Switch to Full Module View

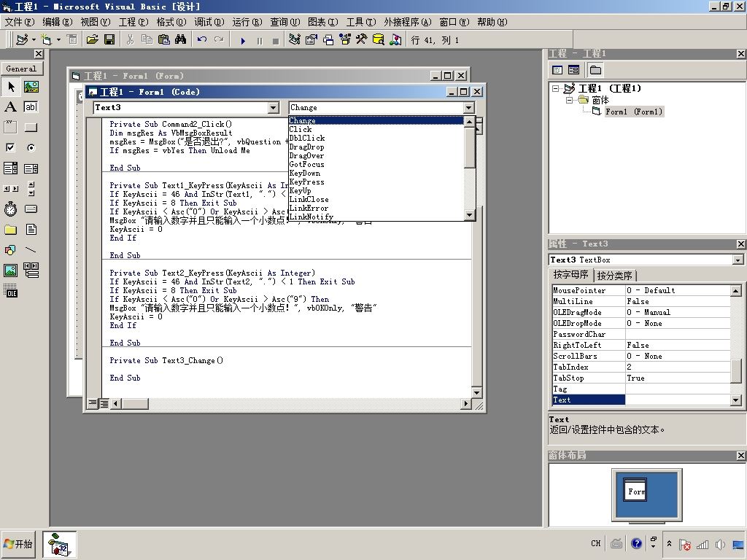tap(104, 403)
